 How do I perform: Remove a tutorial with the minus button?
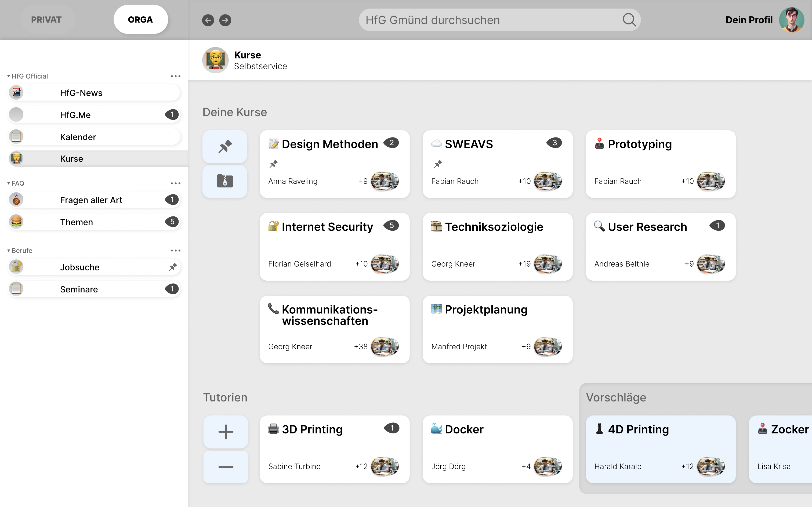coord(226,467)
